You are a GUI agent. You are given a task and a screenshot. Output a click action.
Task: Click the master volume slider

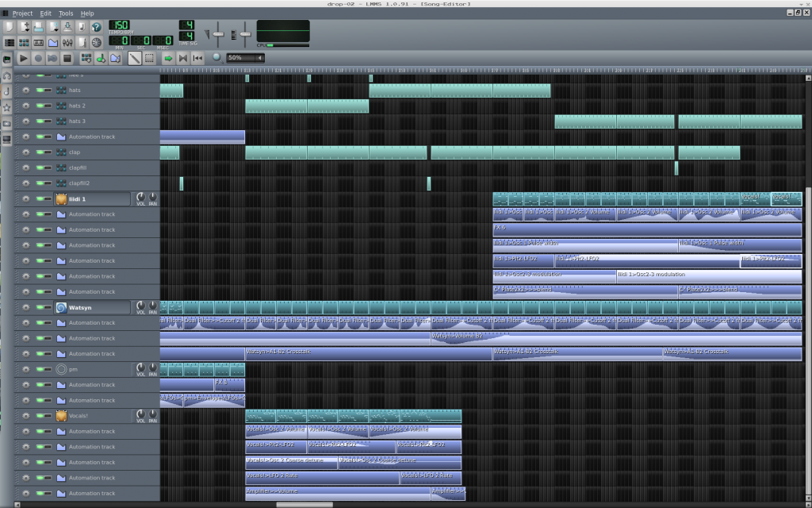219,34
